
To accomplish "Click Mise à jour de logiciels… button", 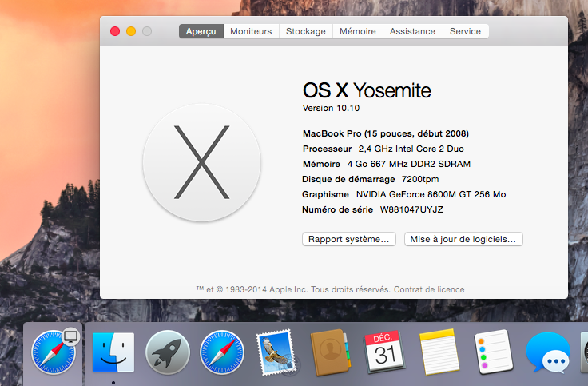I will click(463, 239).
